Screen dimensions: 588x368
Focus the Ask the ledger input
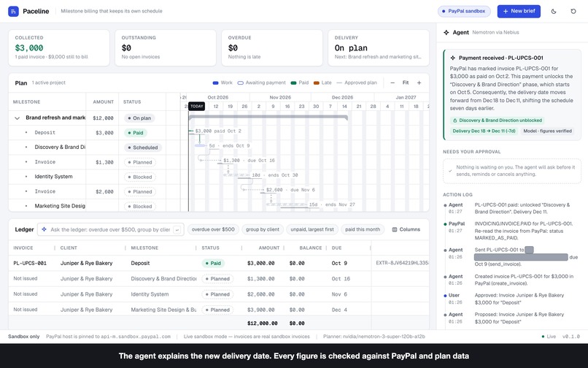(110, 229)
